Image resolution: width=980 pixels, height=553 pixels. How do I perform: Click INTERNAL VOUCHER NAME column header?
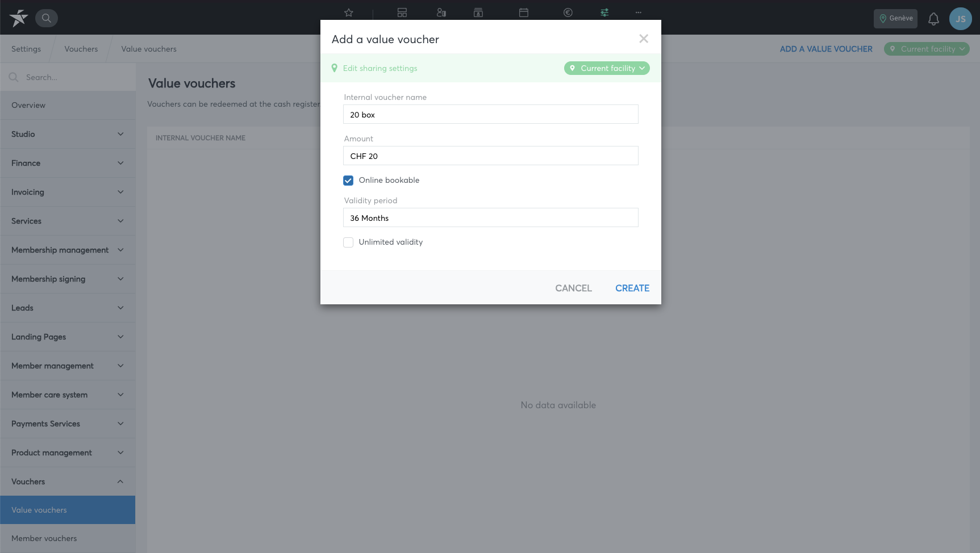[201, 138]
